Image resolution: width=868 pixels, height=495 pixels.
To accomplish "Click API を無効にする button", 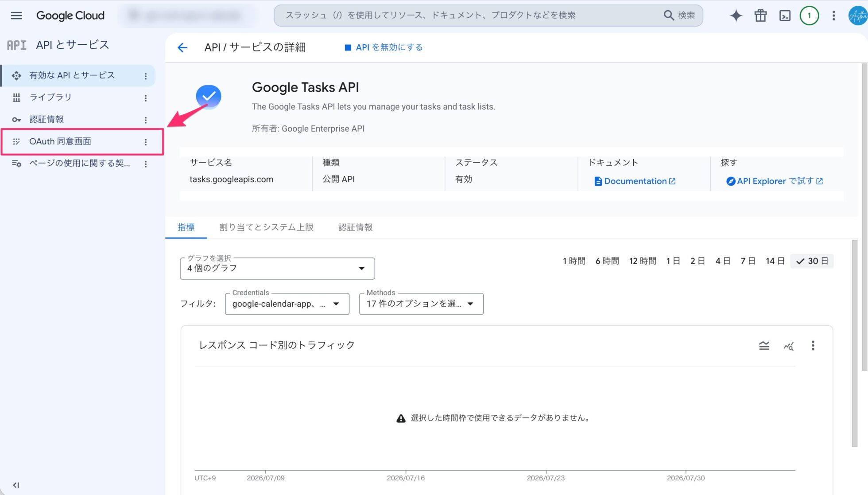I will [x=384, y=47].
